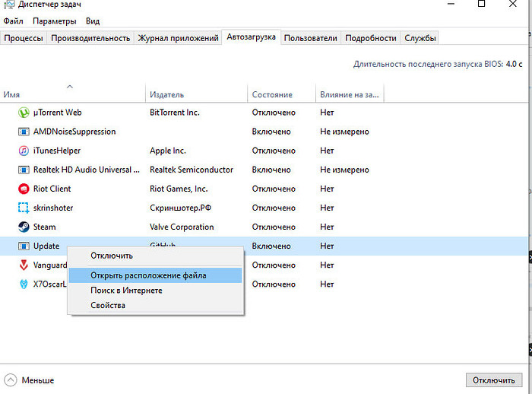Click the iTunesHelper music icon
Image resolution: width=532 pixels, height=394 pixels.
coord(24,151)
